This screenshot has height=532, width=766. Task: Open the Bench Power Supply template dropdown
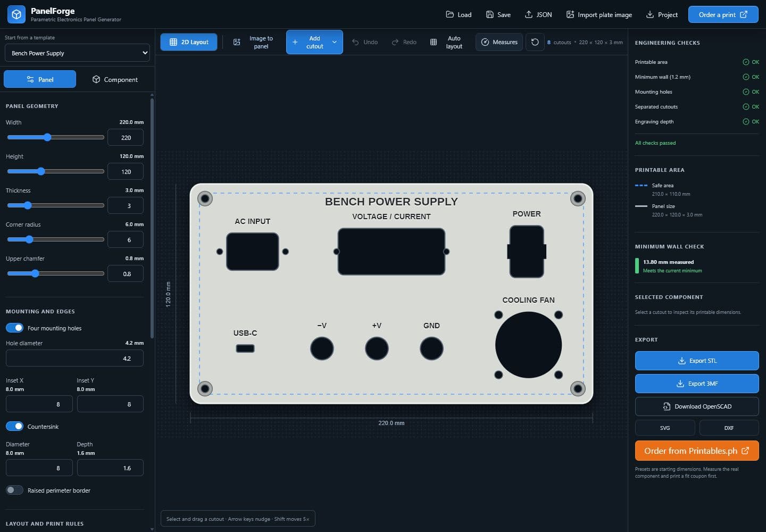tap(77, 53)
